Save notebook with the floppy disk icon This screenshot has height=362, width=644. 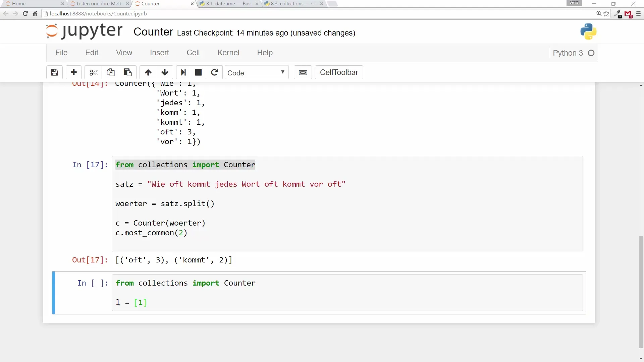(54, 72)
